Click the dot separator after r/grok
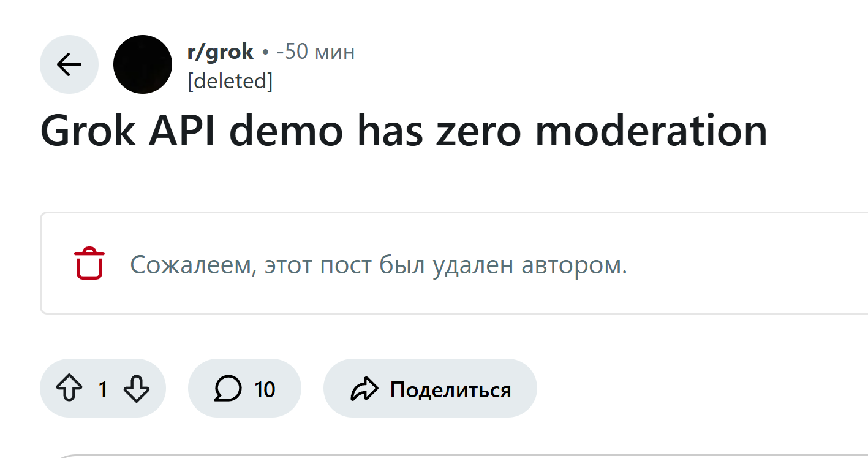The image size is (868, 458). [265, 53]
